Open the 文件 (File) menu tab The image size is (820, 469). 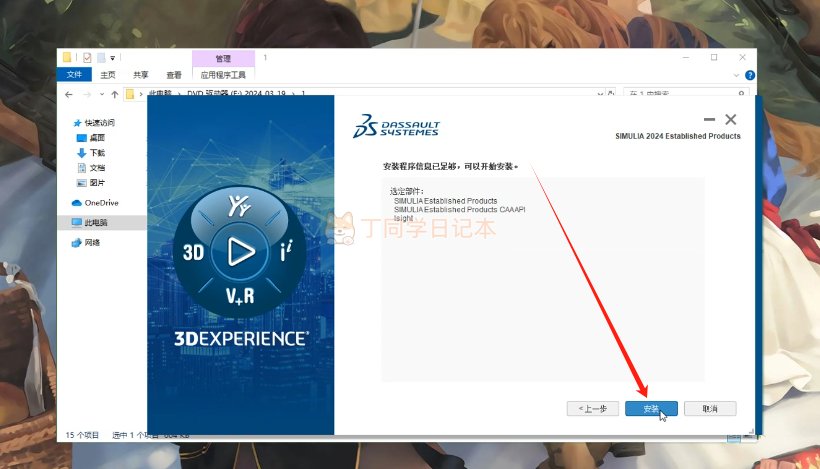73,75
